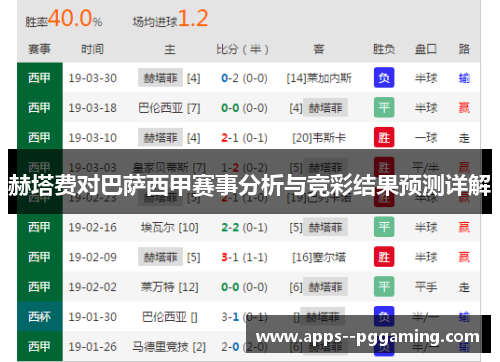Click result 赢 in 19-02-16 row

point(464,227)
